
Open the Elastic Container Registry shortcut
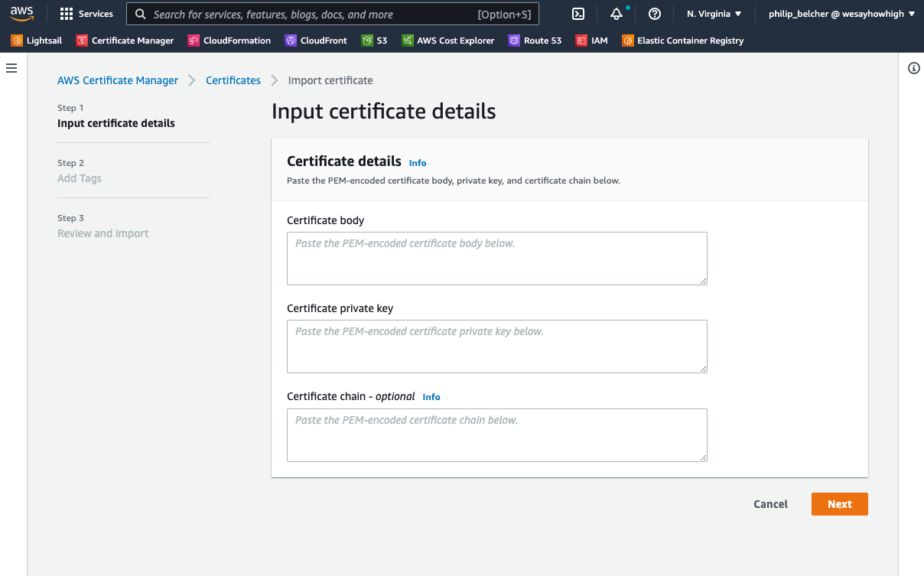[x=682, y=40]
